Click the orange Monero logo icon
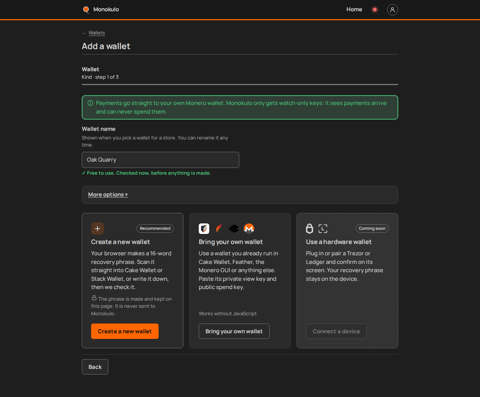 249,228
